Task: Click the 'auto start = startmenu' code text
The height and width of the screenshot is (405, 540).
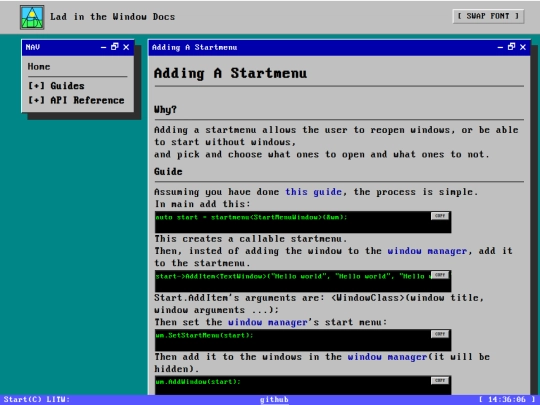Action: pos(251,217)
